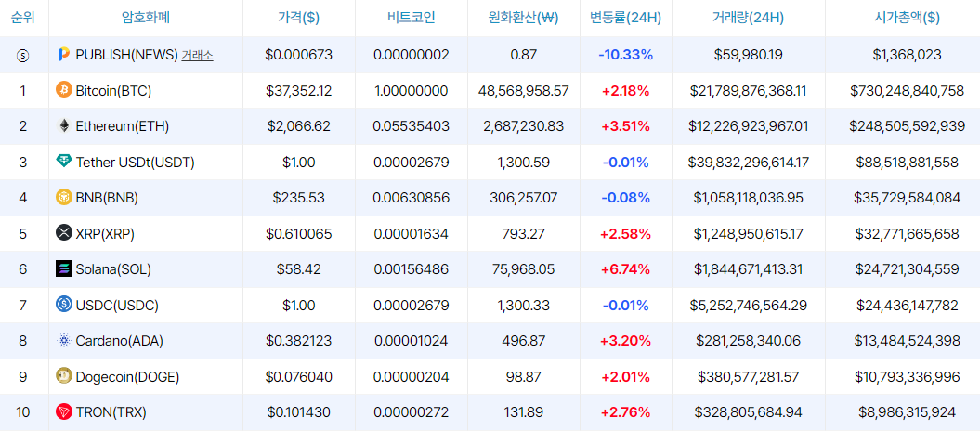
Task: Open the PUBLISH(NEWS) coin name
Action: 127,55
